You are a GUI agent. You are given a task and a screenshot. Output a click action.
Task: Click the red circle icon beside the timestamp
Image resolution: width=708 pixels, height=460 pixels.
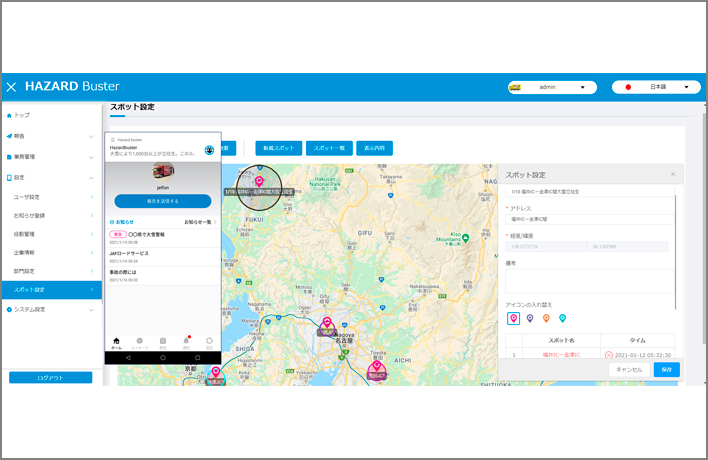609,355
